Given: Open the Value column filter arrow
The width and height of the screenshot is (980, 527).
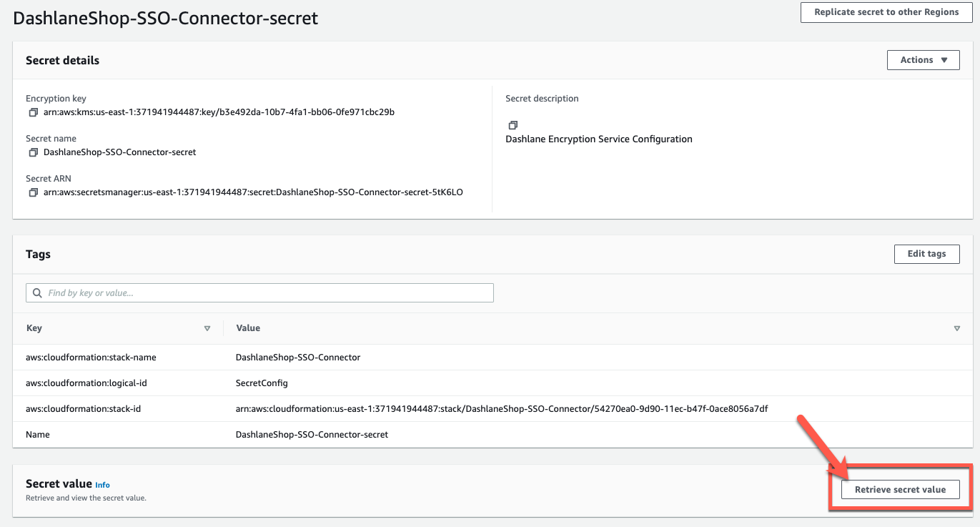Looking at the screenshot, I should click(957, 328).
